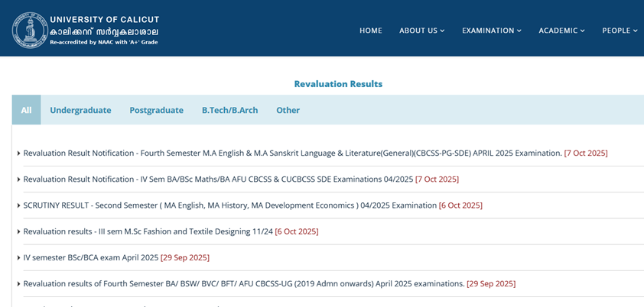The width and height of the screenshot is (644, 307).
Task: Expand the EXAMINATION menu
Action: (x=491, y=31)
